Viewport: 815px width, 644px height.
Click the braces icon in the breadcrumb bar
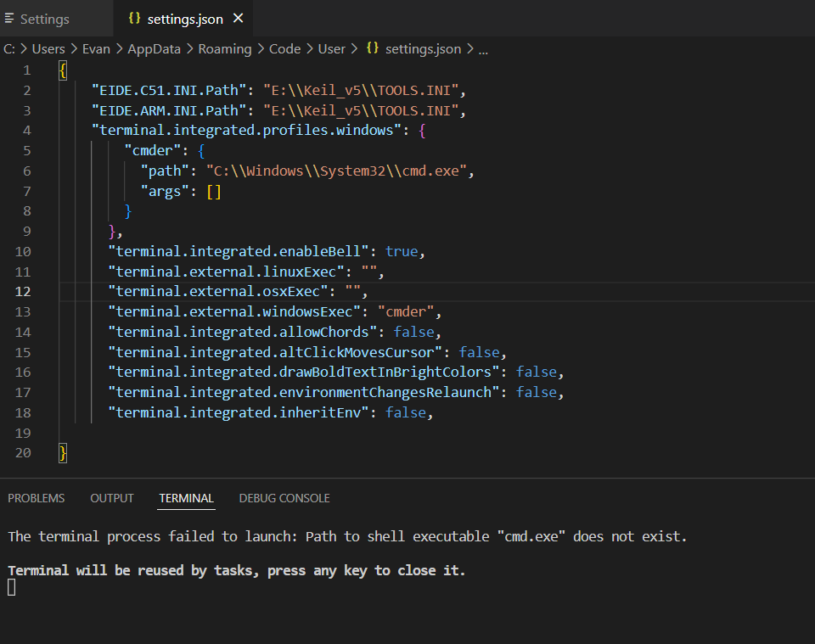[373, 48]
